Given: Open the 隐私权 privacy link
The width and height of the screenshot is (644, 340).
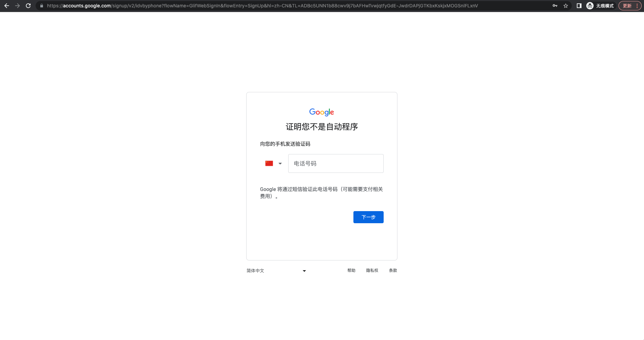Looking at the screenshot, I should pyautogui.click(x=372, y=271).
